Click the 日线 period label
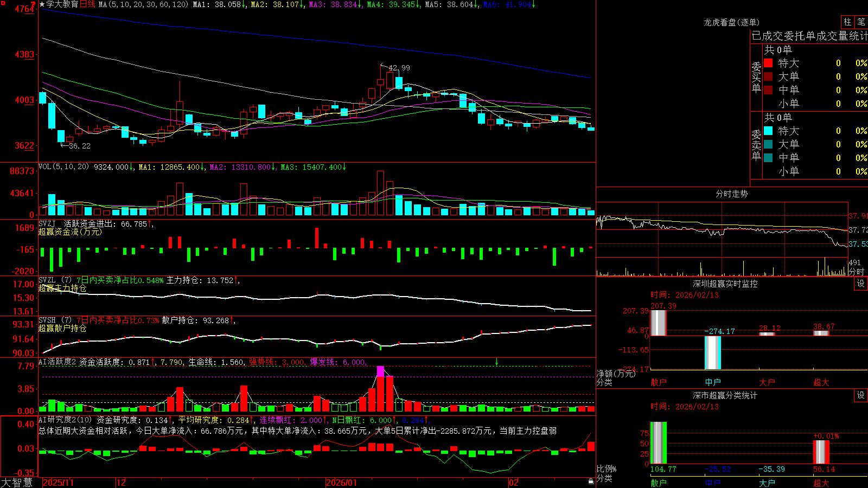Viewport: 868px width, 488px height. (87, 4)
